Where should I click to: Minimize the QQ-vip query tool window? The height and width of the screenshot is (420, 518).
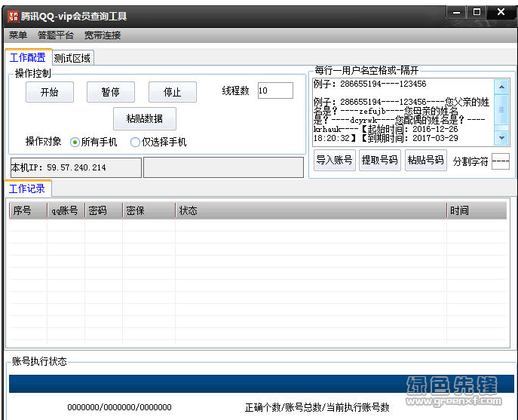coord(457,13)
